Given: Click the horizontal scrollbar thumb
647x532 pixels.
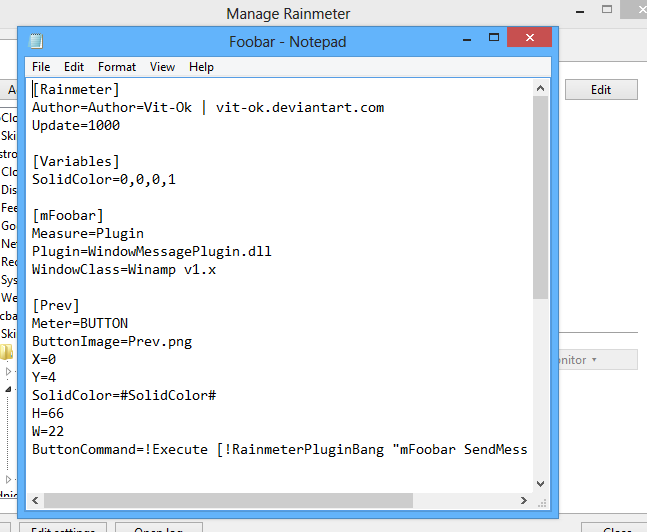Looking at the screenshot, I should click(x=228, y=501).
